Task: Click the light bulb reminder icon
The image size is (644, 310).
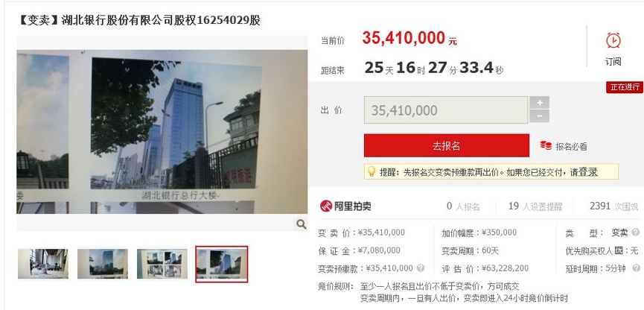Action: point(372,171)
